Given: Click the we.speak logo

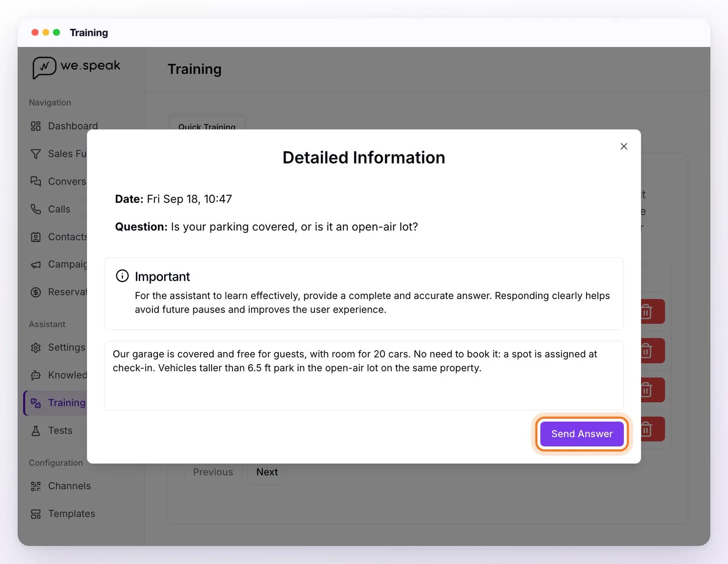Looking at the screenshot, I should 76,67.
